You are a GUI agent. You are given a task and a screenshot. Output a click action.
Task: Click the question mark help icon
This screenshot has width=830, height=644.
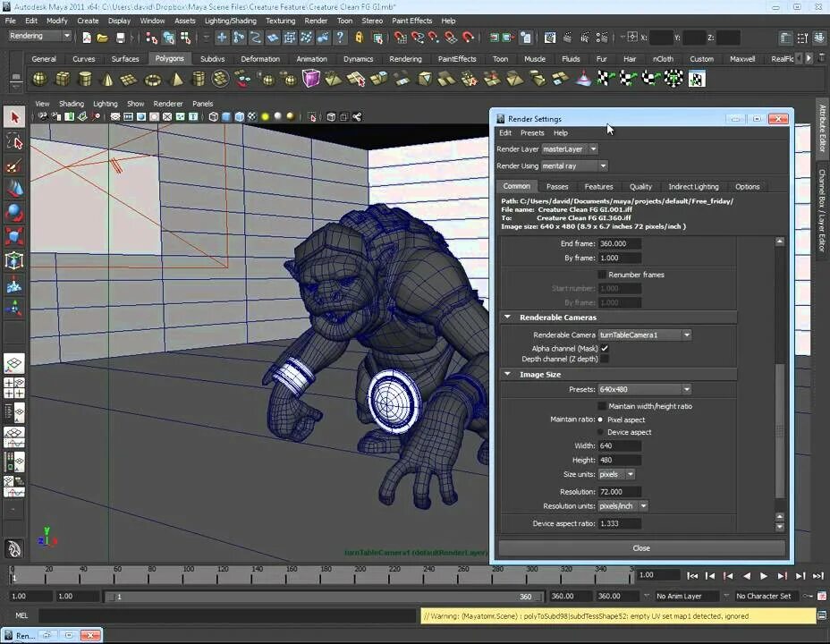pyautogui.click(x=341, y=37)
